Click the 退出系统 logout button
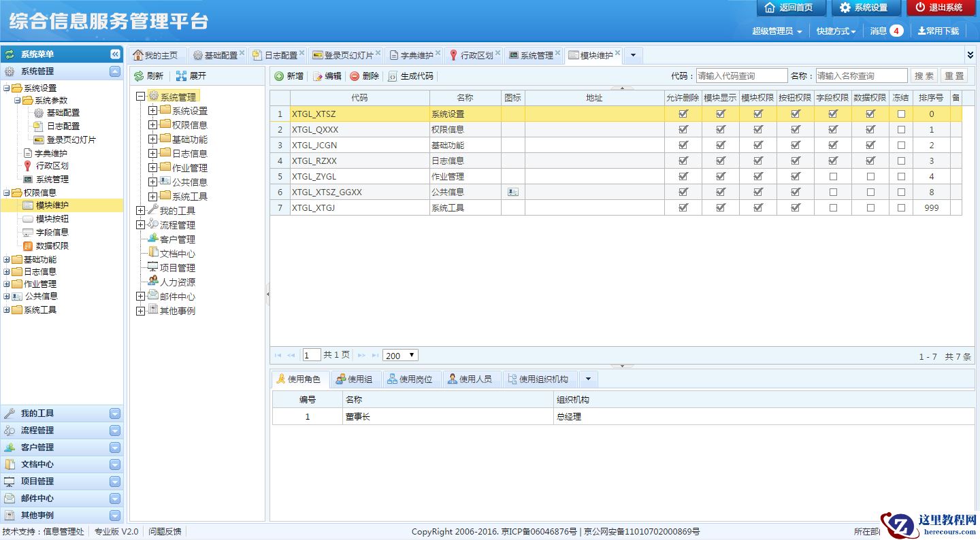Screen dimensions: 980x540 (x=941, y=7)
